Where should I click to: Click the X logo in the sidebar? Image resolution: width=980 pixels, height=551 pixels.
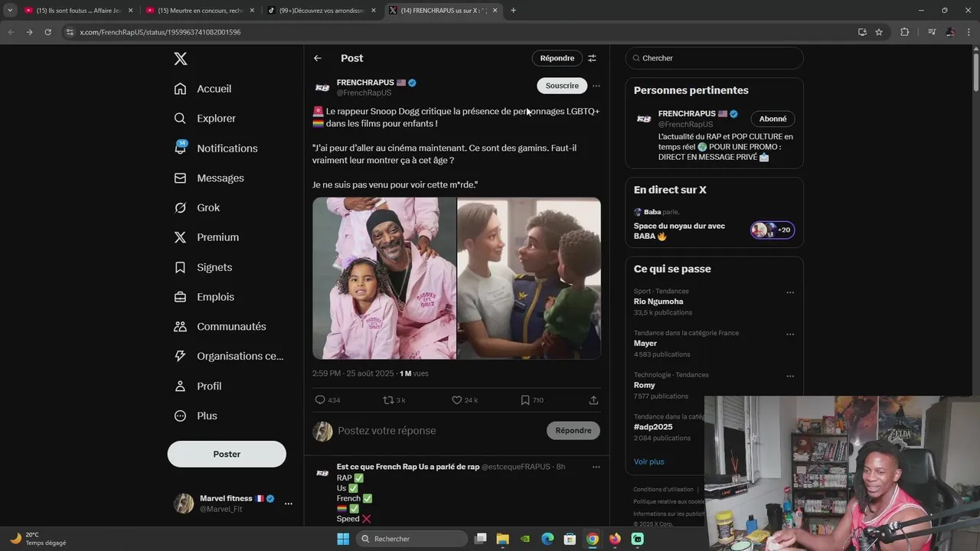click(180, 59)
